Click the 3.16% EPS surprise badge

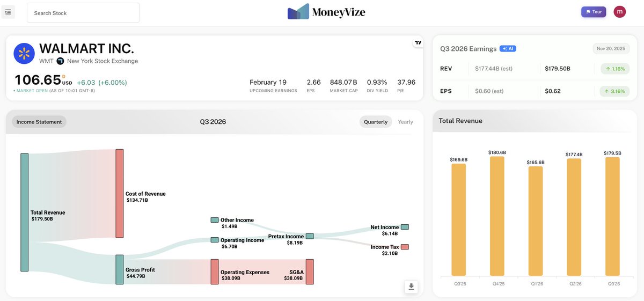614,91
